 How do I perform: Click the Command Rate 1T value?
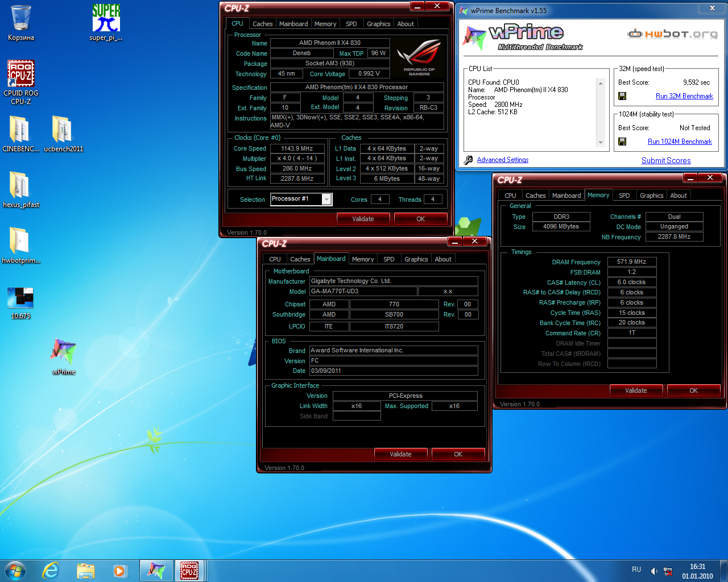coord(631,333)
